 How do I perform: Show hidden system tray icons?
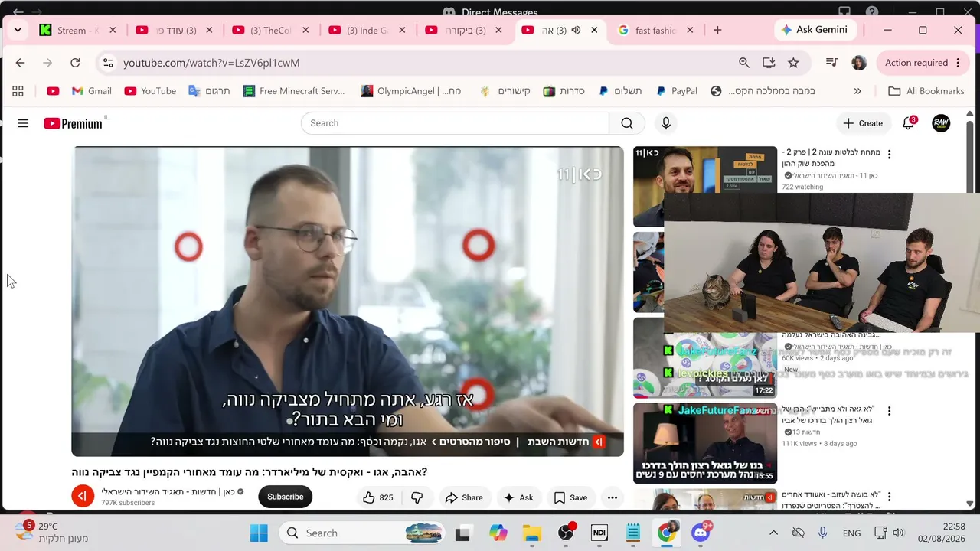tap(773, 533)
